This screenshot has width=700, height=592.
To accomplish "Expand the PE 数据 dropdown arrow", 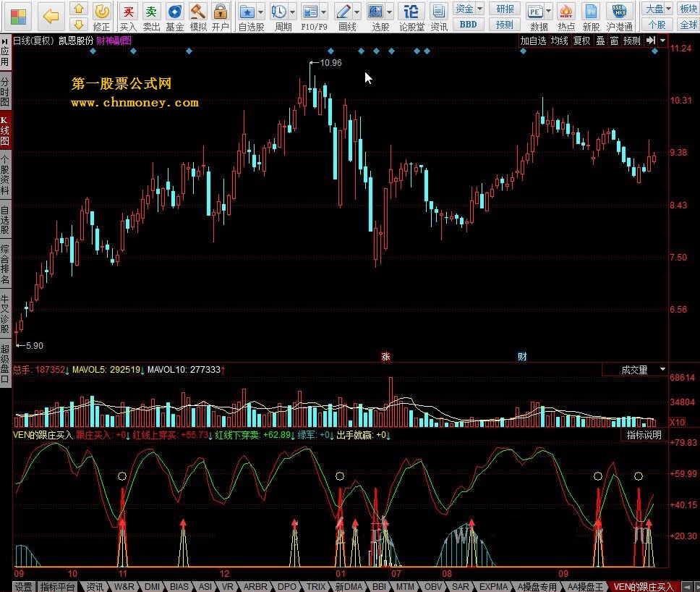I will [x=549, y=11].
